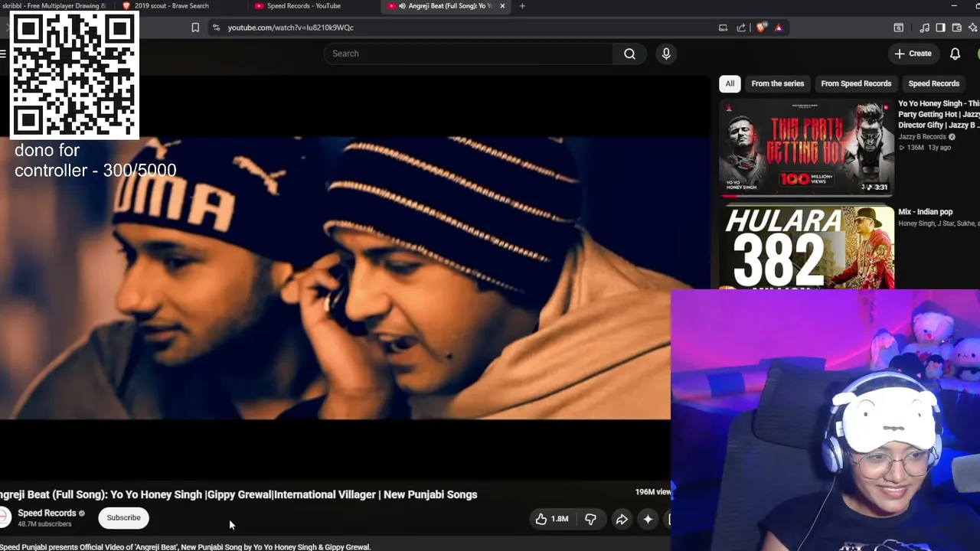This screenshot has width=980, height=551.
Task: Share the video using the arrow button
Action: pos(622,519)
